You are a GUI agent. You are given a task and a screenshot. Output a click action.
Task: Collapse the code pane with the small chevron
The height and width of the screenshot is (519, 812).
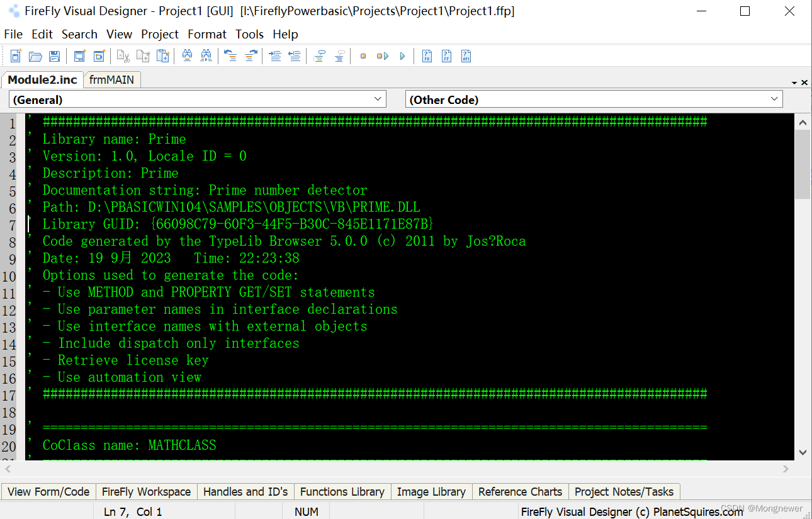[794, 82]
